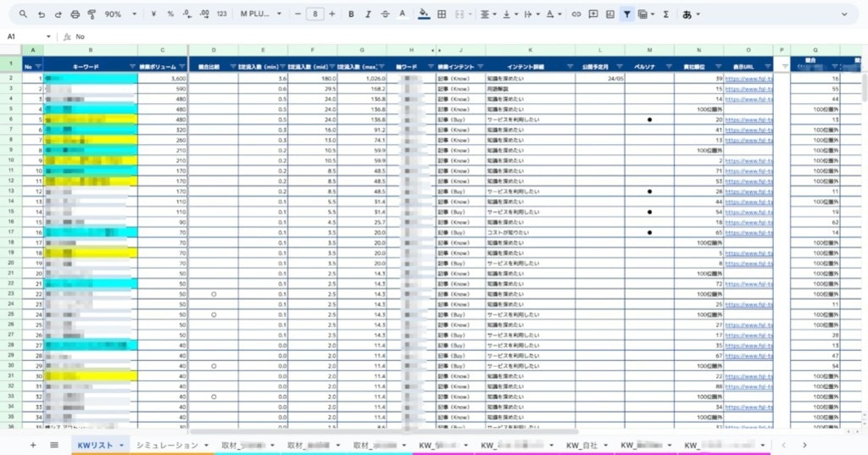Select the KWリスト sheet tab
Image resolution: width=868 pixels, height=455 pixels.
(x=95, y=445)
